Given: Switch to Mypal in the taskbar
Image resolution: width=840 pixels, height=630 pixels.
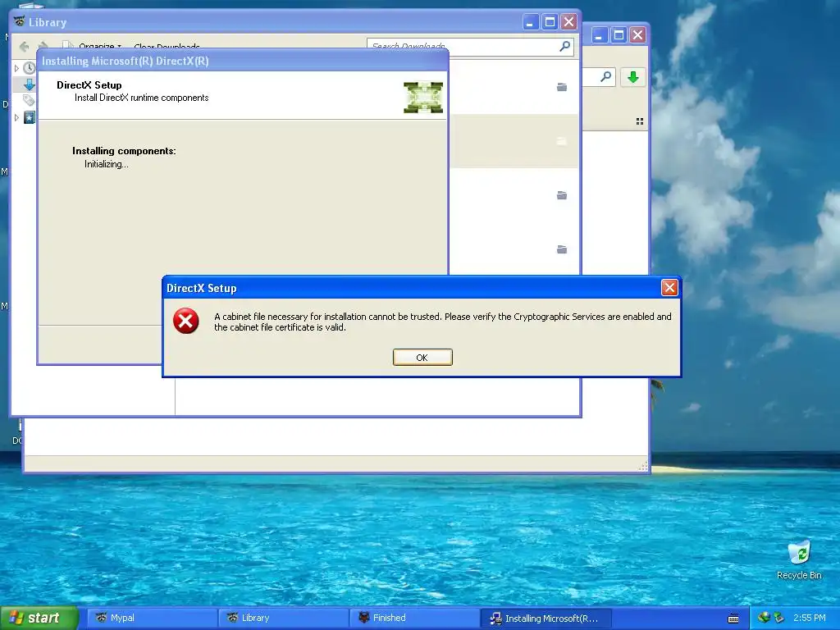Looking at the screenshot, I should [152, 618].
